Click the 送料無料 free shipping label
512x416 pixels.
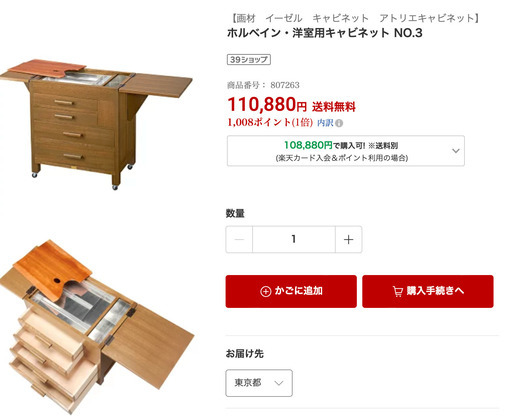(x=334, y=107)
